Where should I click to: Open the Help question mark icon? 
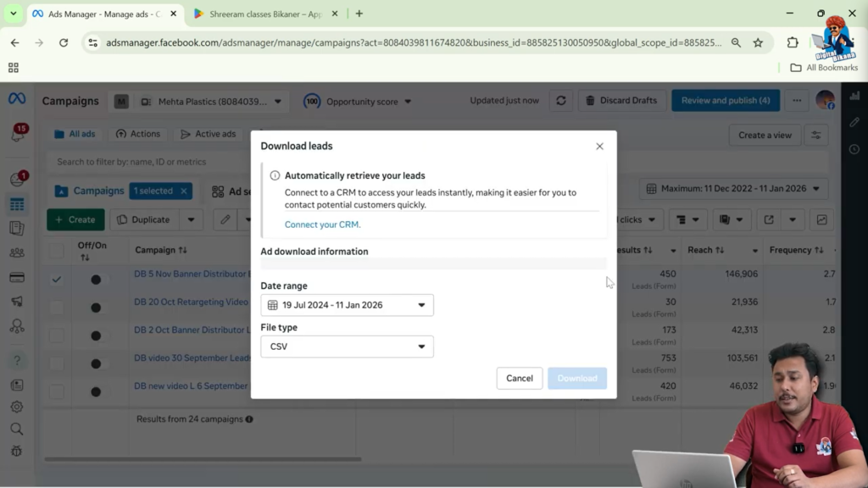tap(17, 360)
